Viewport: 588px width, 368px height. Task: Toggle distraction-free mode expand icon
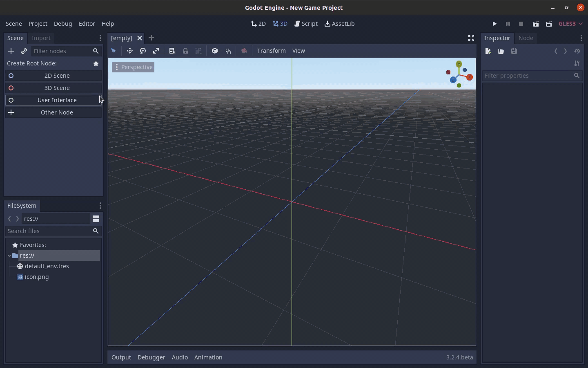click(x=471, y=38)
